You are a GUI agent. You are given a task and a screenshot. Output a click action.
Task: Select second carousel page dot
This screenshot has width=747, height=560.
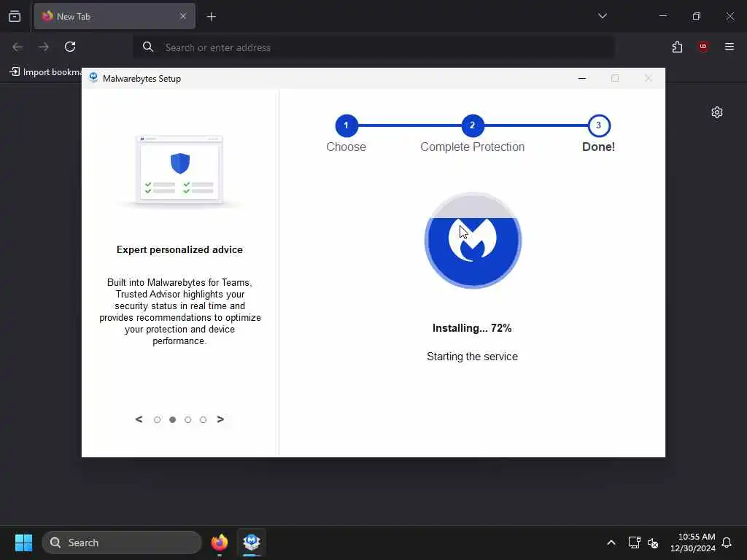point(172,419)
